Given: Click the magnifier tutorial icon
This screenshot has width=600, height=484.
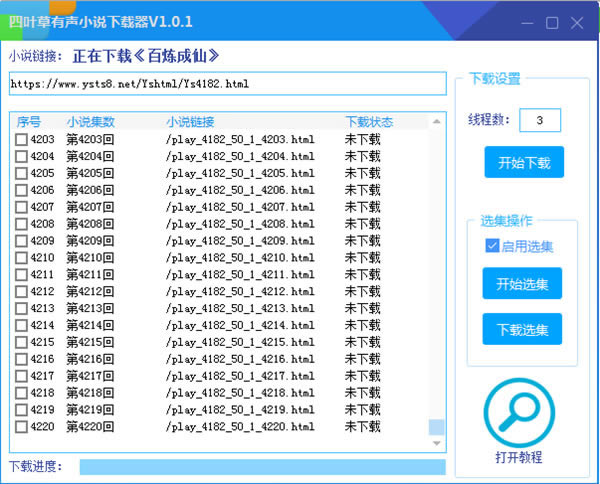Looking at the screenshot, I should point(518,412).
